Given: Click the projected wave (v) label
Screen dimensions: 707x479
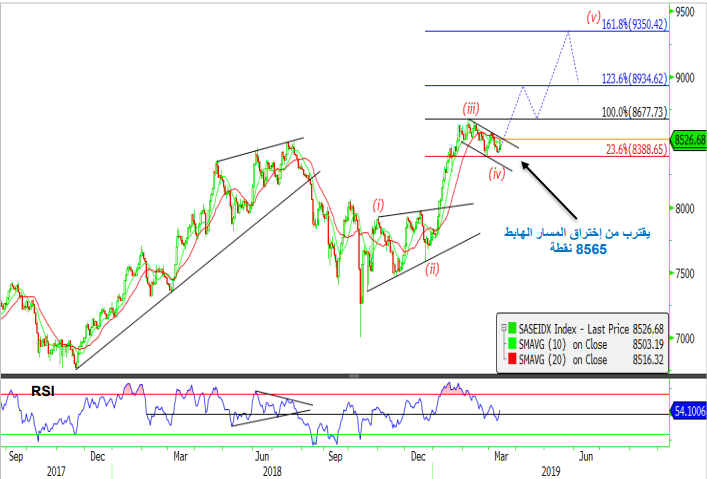Looking at the screenshot, I should (595, 17).
